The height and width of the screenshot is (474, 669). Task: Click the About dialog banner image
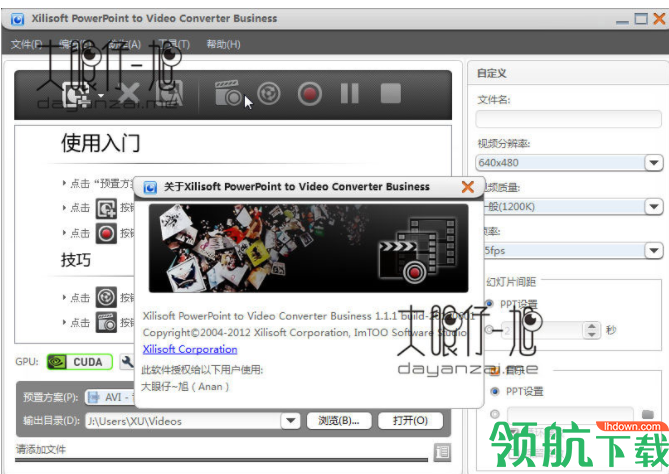[308, 248]
